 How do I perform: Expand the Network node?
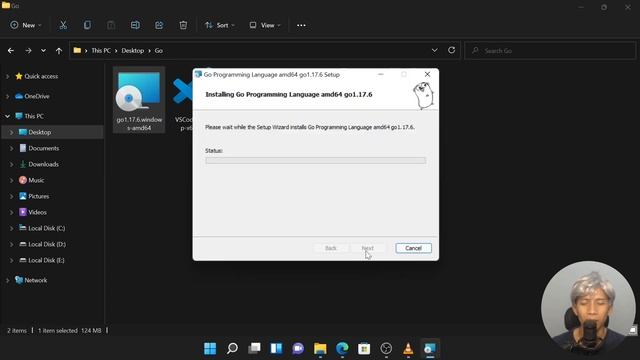(7, 280)
